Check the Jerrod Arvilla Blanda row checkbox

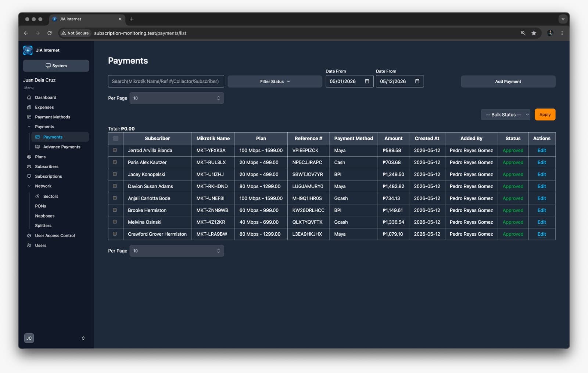pos(115,150)
